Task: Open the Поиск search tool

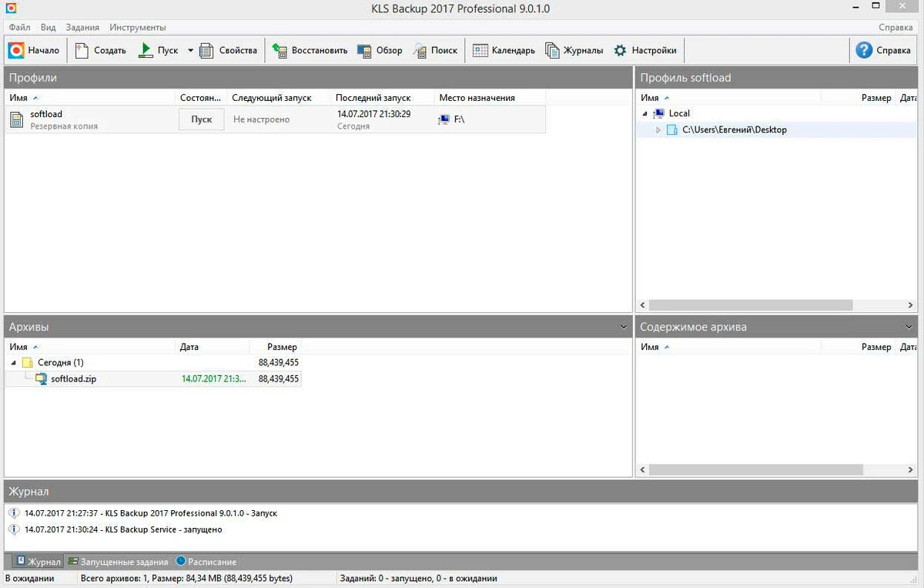Action: (435, 50)
